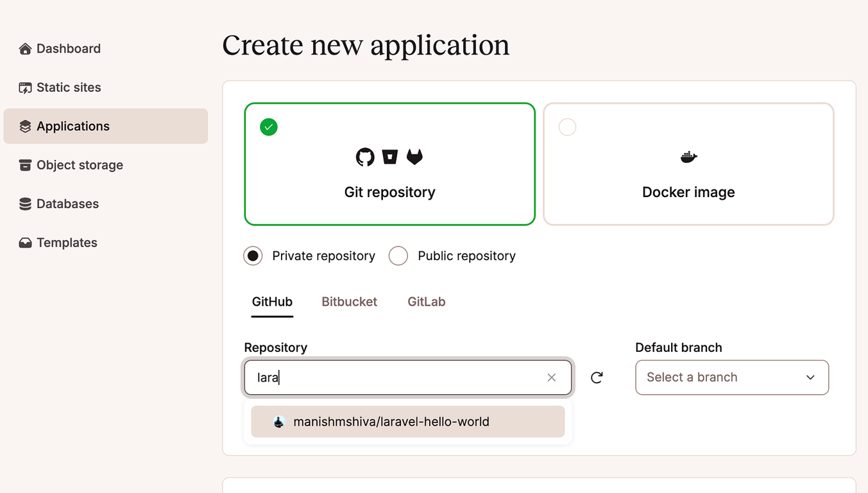
Task: Click the Object storage icon
Action: (25, 165)
